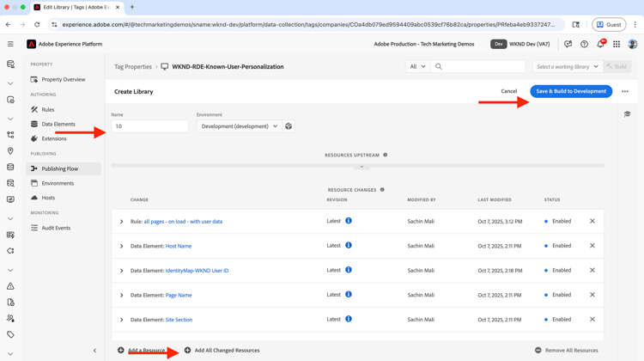Open Property Overview

click(64, 79)
